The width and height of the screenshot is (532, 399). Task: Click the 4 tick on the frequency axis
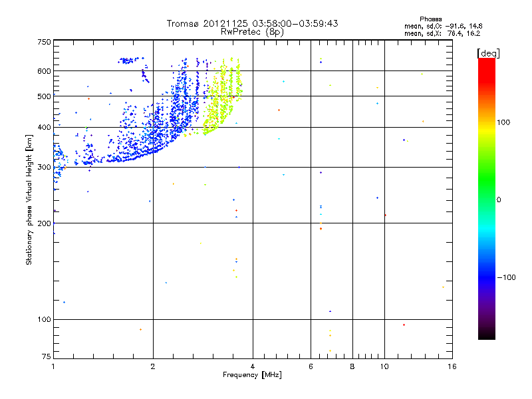click(x=253, y=366)
